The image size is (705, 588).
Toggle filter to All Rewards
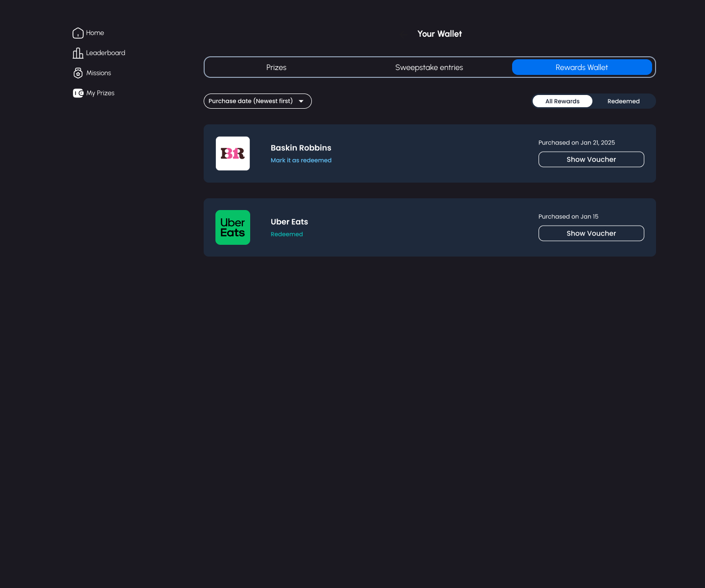pyautogui.click(x=563, y=101)
